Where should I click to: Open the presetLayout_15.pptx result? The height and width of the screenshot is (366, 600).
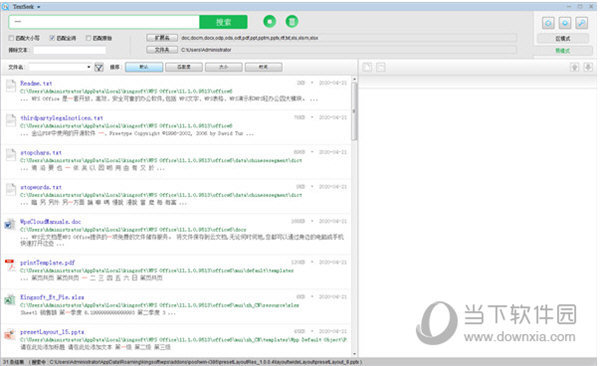tap(52, 332)
